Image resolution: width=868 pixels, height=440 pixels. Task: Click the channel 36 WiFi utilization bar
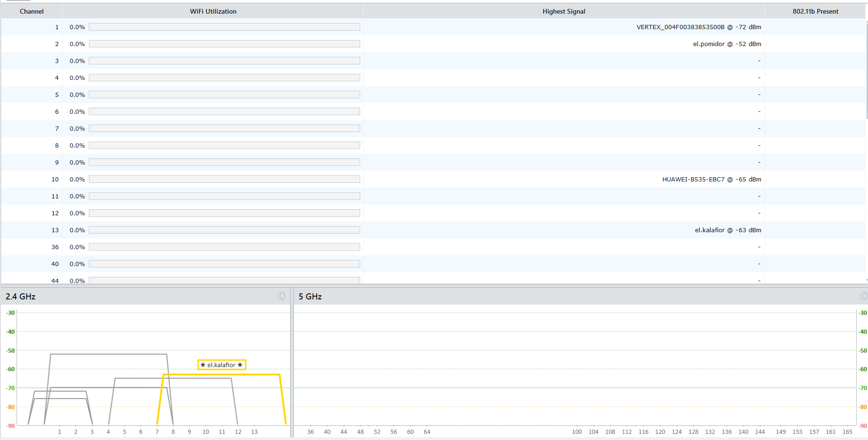tap(224, 247)
